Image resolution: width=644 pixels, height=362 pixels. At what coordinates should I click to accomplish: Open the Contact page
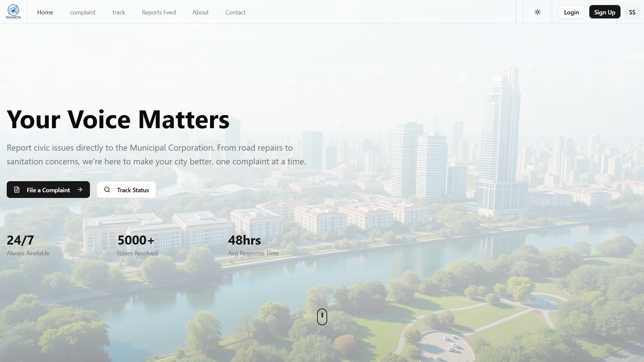pos(235,12)
